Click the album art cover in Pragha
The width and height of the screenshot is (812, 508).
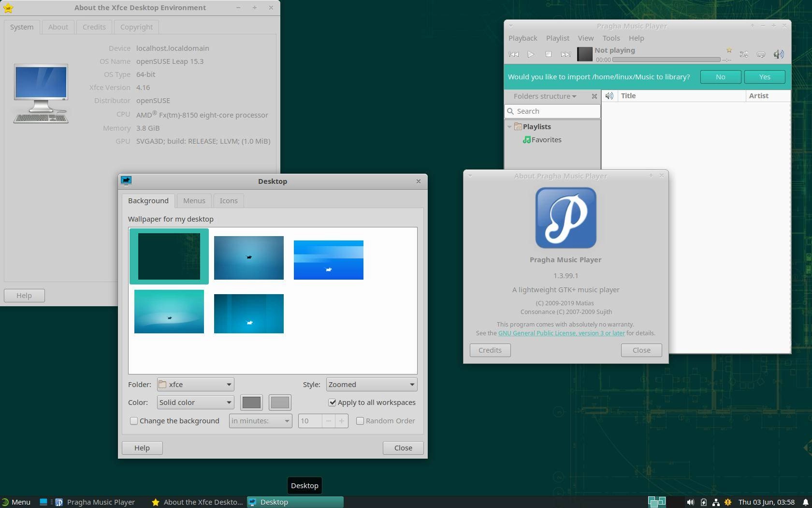click(x=584, y=54)
